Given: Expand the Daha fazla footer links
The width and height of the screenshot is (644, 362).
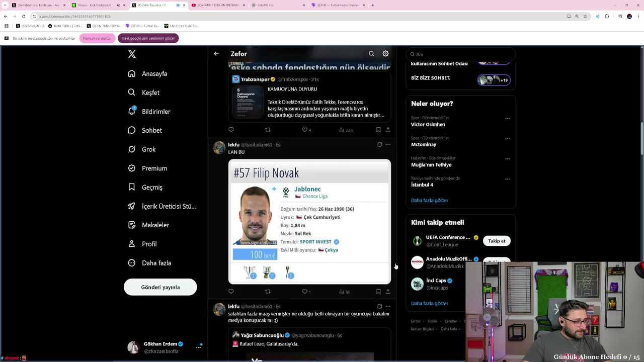Looking at the screenshot, I should (x=450, y=329).
